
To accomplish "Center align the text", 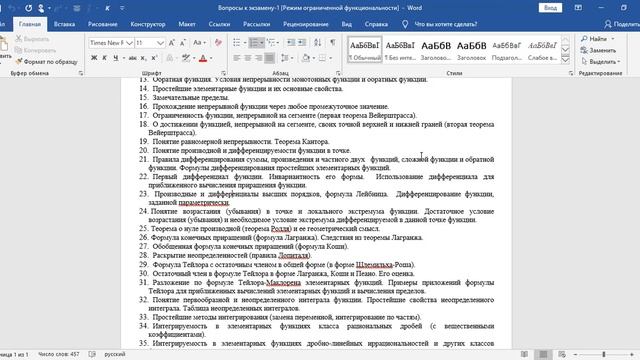I will (248, 58).
